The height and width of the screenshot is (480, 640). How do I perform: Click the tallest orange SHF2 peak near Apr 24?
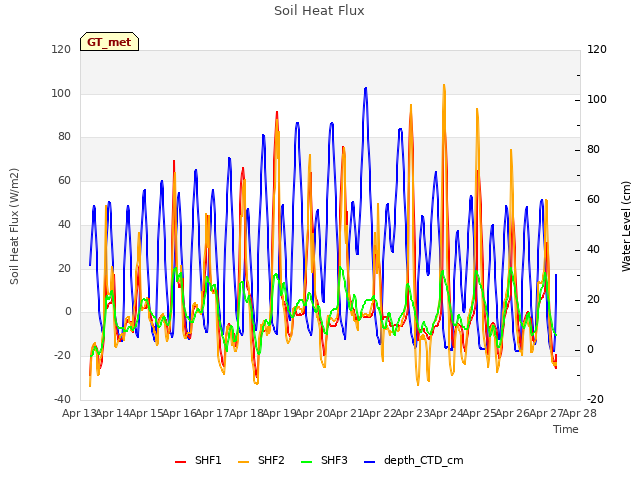coord(444,86)
